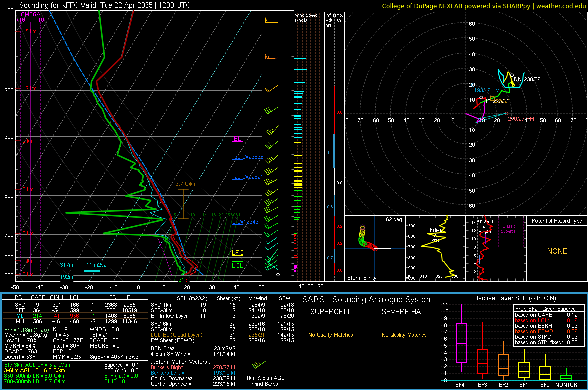Image resolution: width=588 pixels, height=390 pixels.
Task: Click the Eff Shear (EBWD) row
Action: pos(222,341)
